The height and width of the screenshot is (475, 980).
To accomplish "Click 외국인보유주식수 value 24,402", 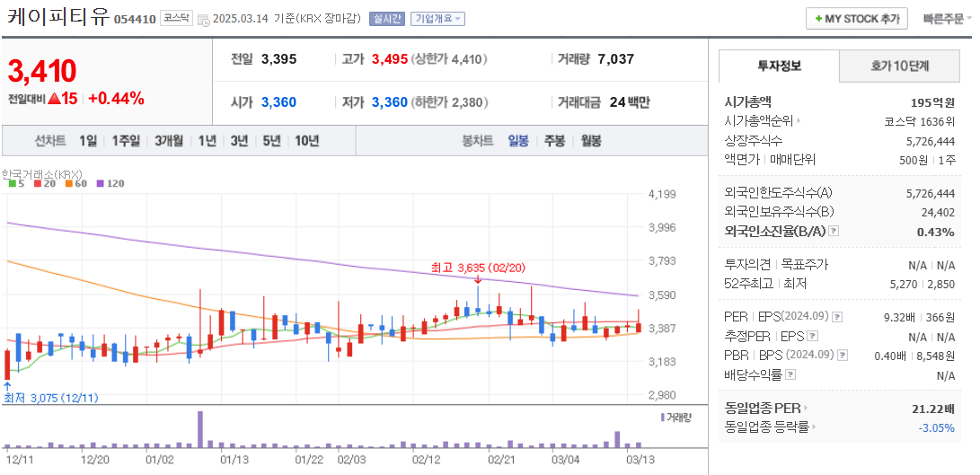I will pos(938,212).
